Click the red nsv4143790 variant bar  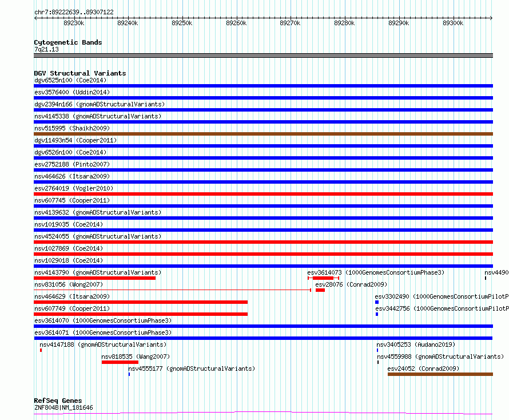(94, 278)
